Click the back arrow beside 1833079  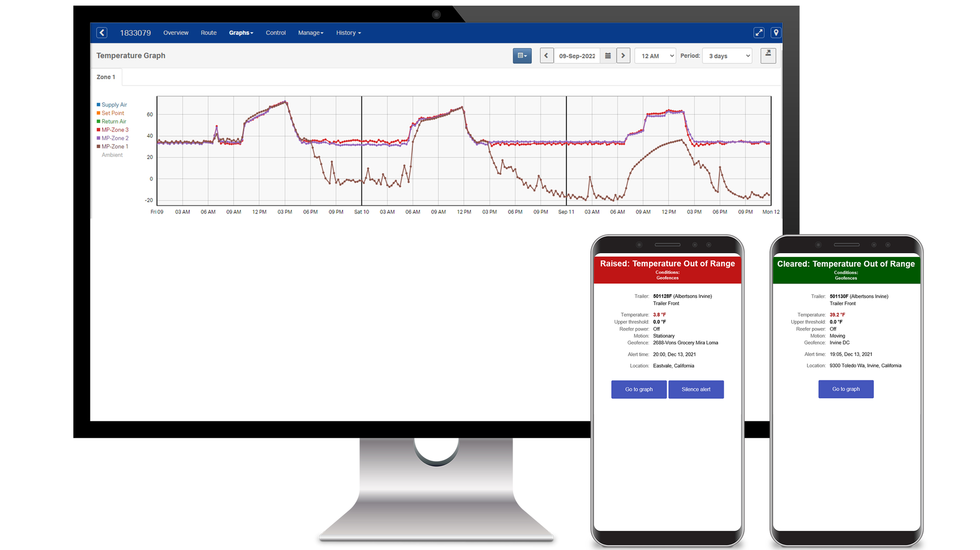[x=102, y=32]
